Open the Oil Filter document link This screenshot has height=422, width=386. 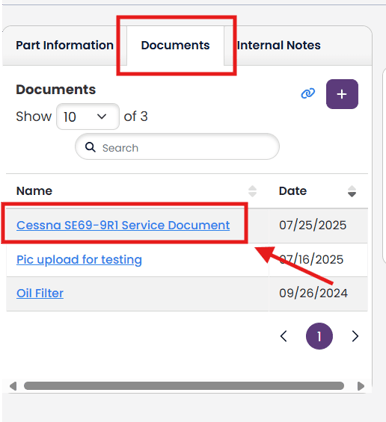point(40,293)
